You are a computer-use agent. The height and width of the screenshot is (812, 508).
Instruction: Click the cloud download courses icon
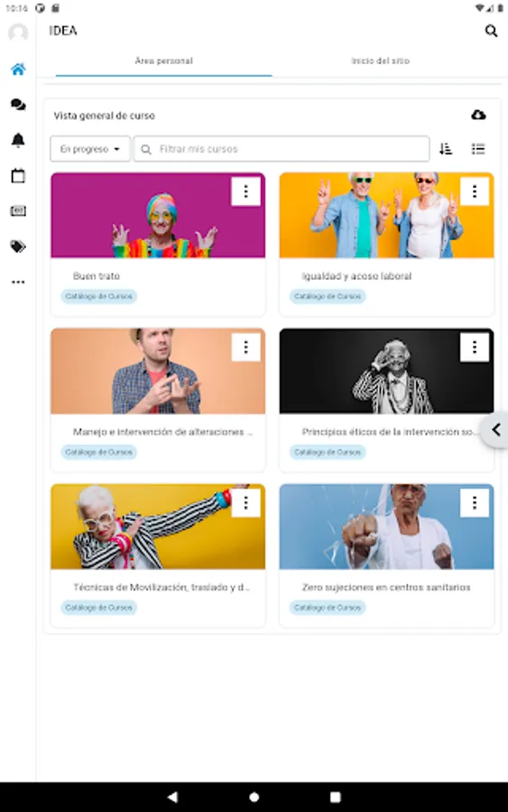click(478, 115)
